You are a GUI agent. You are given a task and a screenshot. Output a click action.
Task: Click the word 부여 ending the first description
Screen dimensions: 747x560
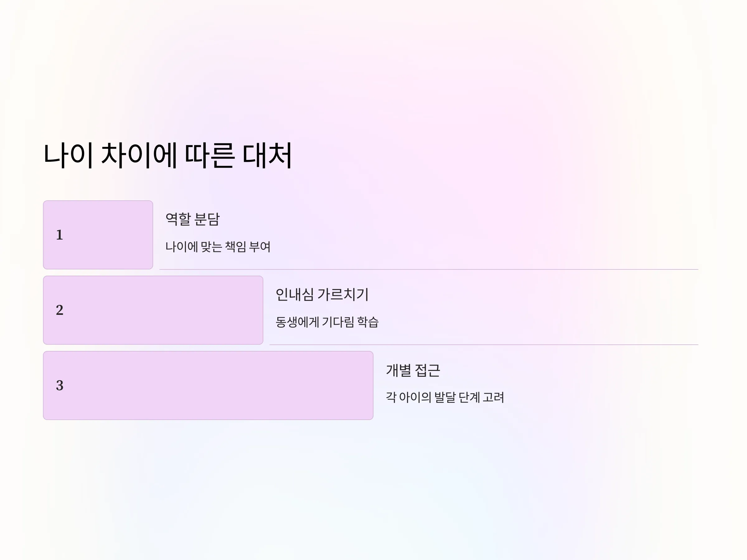[260, 247]
